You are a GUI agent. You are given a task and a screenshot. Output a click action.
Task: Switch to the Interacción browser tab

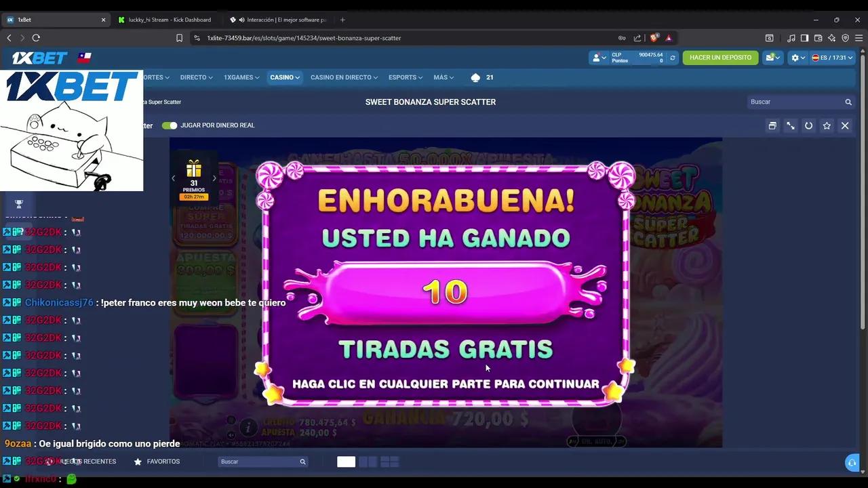278,20
